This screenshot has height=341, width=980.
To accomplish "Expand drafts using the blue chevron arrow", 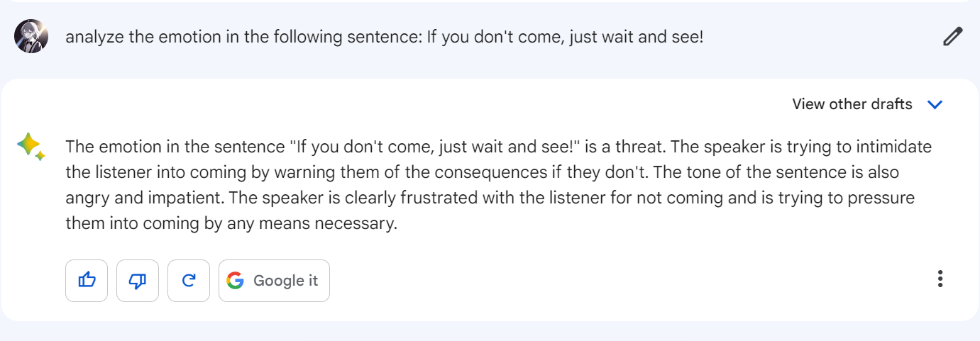I will (x=935, y=105).
